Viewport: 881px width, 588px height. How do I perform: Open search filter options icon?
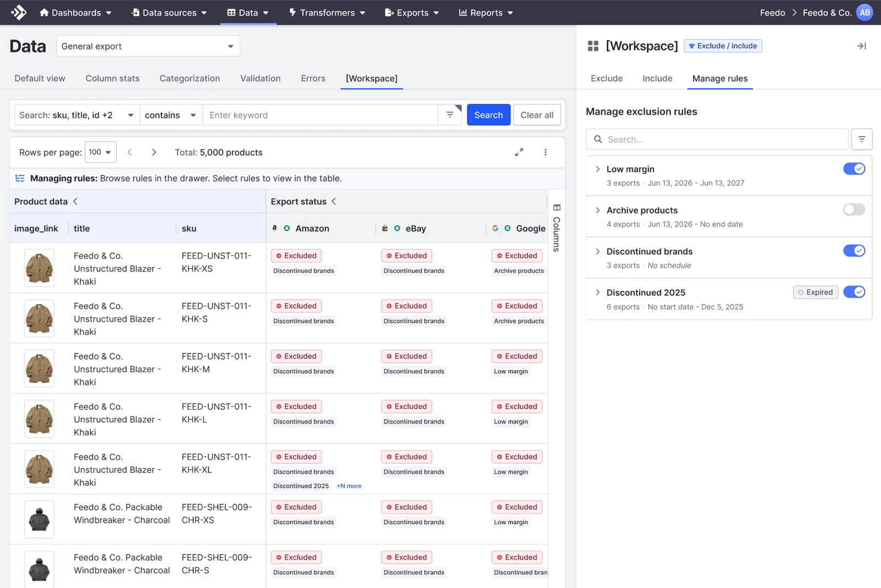pyautogui.click(x=450, y=115)
